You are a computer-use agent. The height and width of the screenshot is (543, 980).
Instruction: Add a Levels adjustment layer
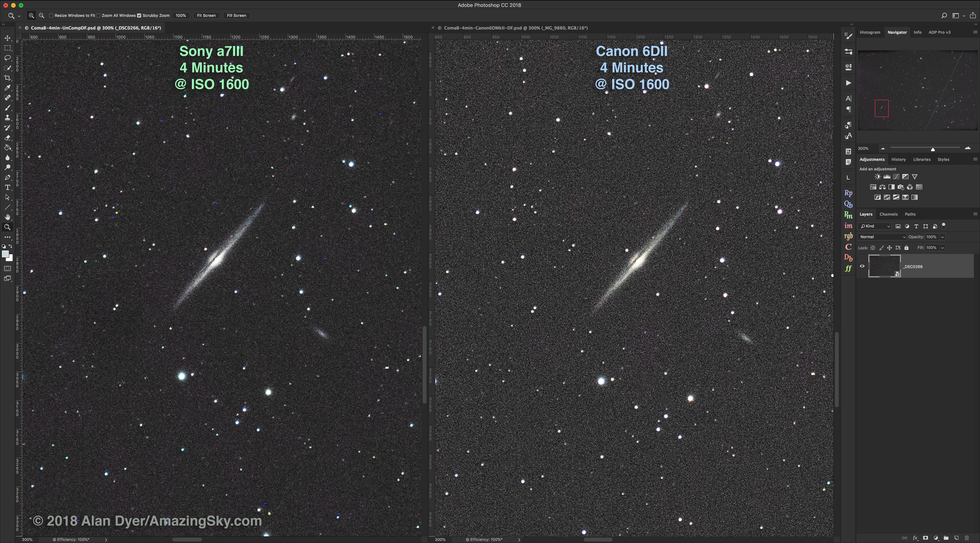pyautogui.click(x=887, y=176)
